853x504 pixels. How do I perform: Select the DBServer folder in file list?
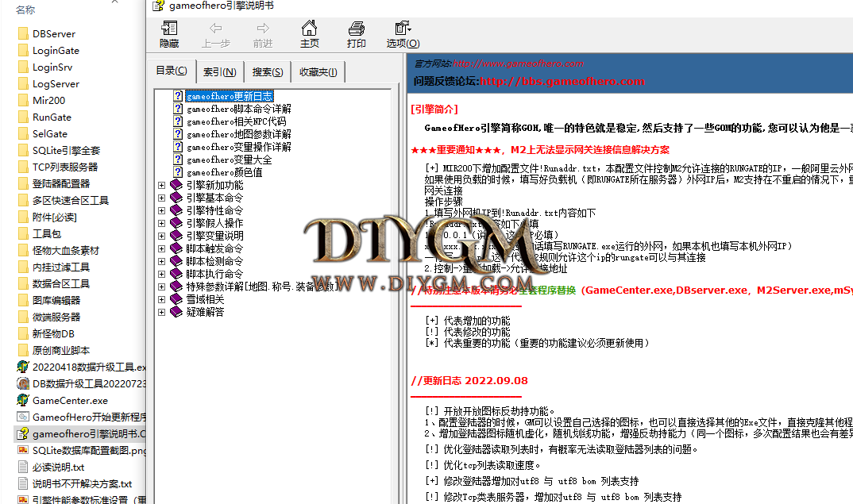click(54, 33)
